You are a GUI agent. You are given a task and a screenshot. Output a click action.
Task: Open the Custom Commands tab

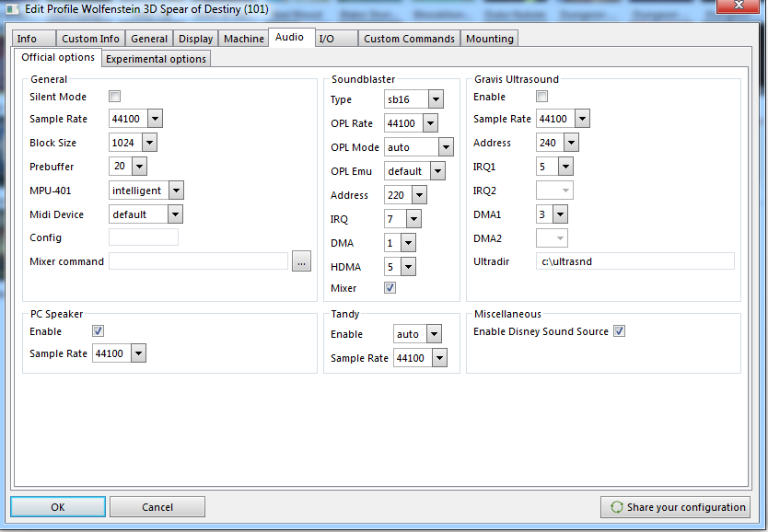(410, 39)
